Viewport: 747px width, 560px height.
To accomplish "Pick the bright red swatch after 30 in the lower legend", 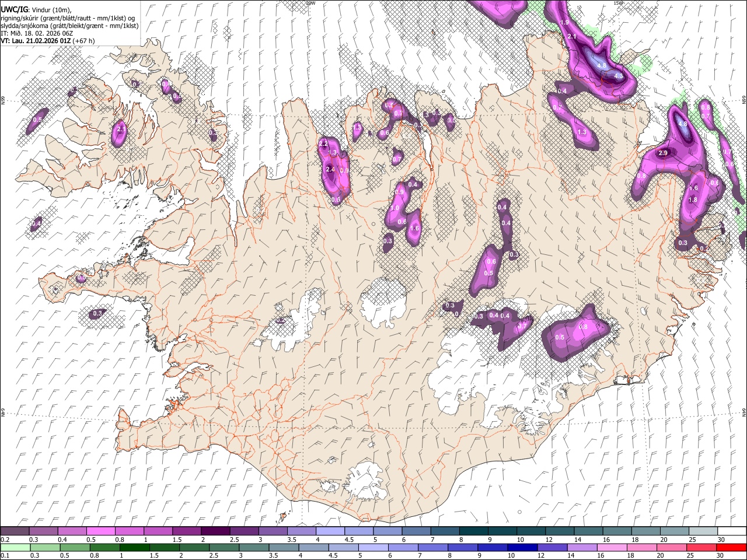I will (x=730, y=548).
